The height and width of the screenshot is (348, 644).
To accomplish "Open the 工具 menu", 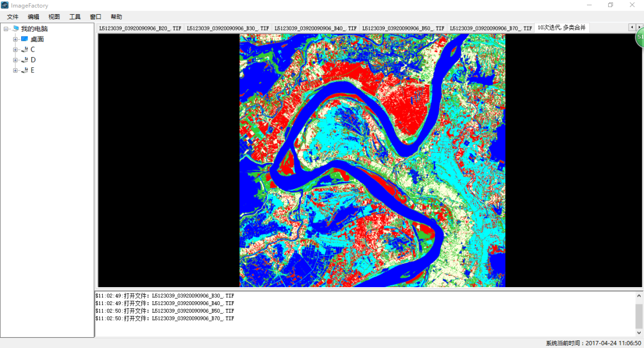I will [x=75, y=17].
